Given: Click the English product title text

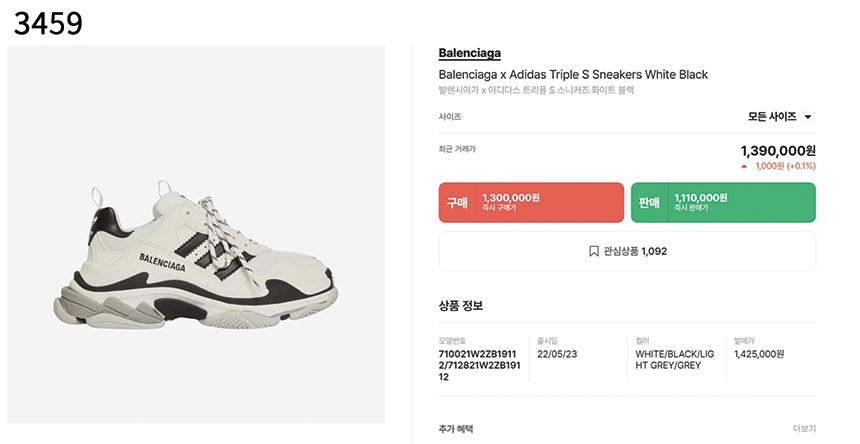Looking at the screenshot, I should tap(573, 75).
